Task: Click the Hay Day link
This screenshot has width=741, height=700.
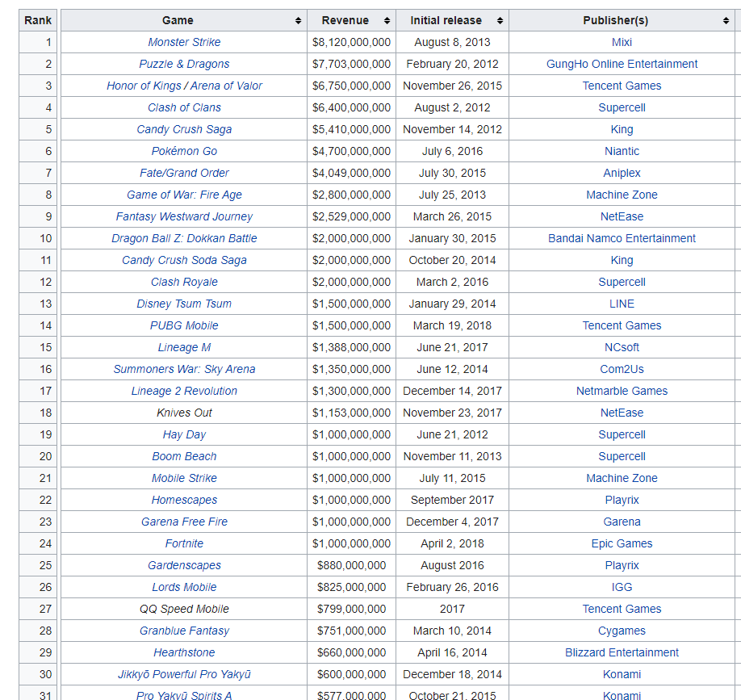Action: click(x=184, y=434)
